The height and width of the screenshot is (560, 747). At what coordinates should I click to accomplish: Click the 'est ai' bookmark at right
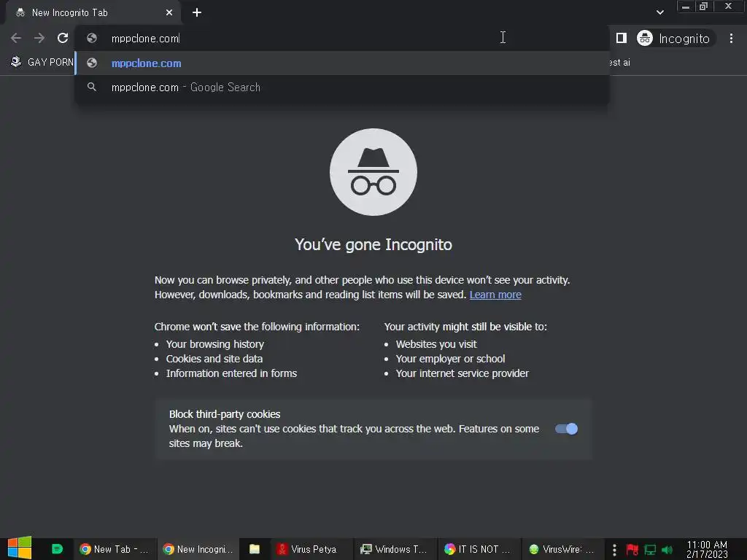(619, 63)
